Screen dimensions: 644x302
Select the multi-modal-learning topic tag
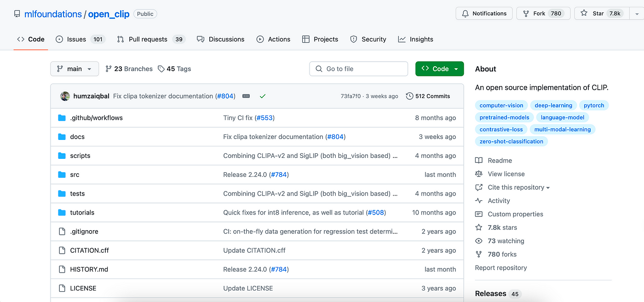[x=563, y=129]
